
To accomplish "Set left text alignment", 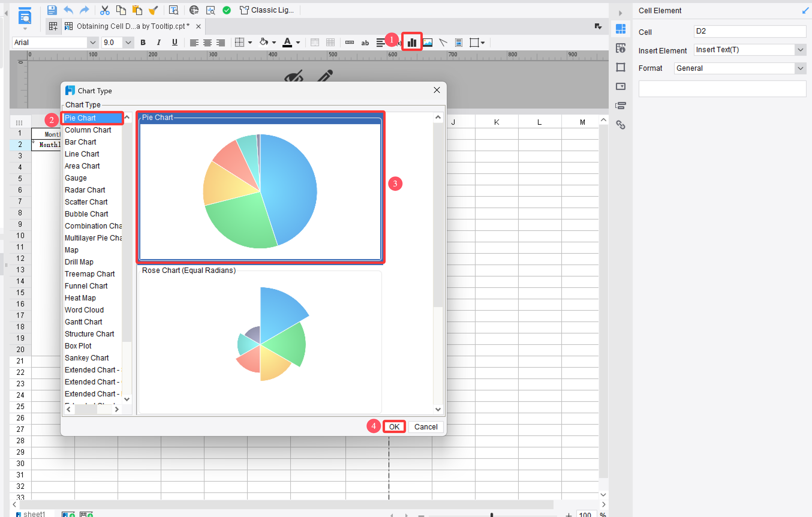I will (194, 43).
